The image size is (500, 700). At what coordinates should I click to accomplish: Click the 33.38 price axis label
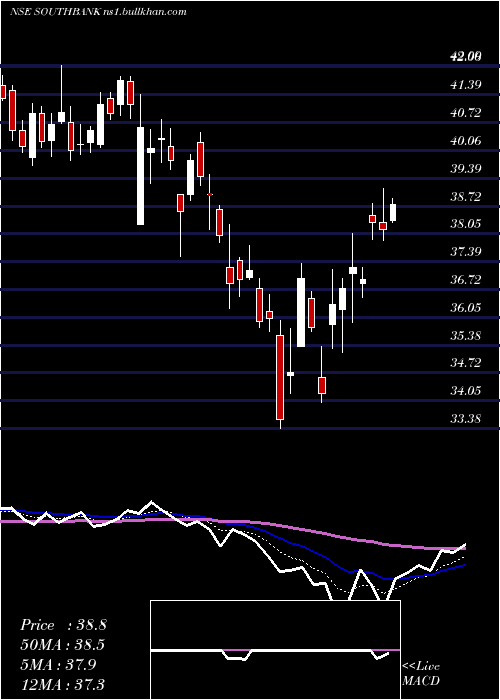coord(465,419)
